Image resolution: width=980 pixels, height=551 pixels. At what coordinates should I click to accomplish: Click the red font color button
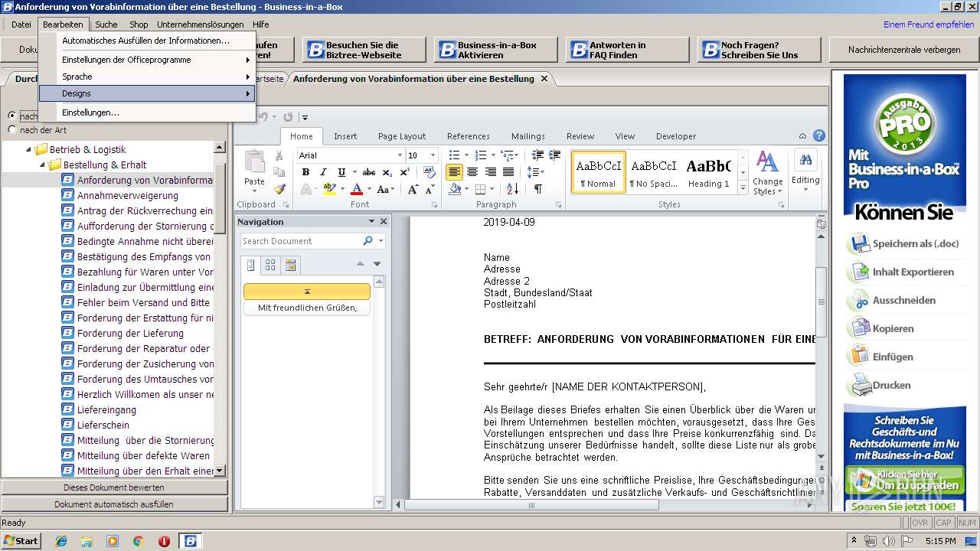(x=356, y=189)
